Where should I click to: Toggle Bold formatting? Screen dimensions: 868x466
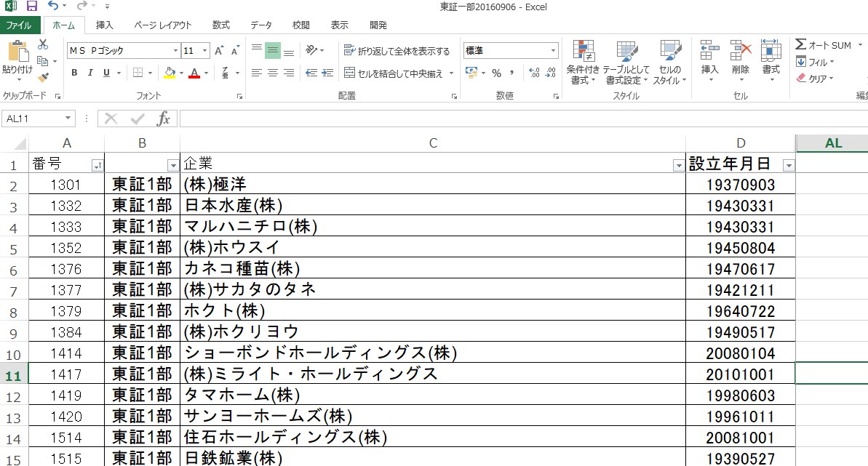pos(74,73)
